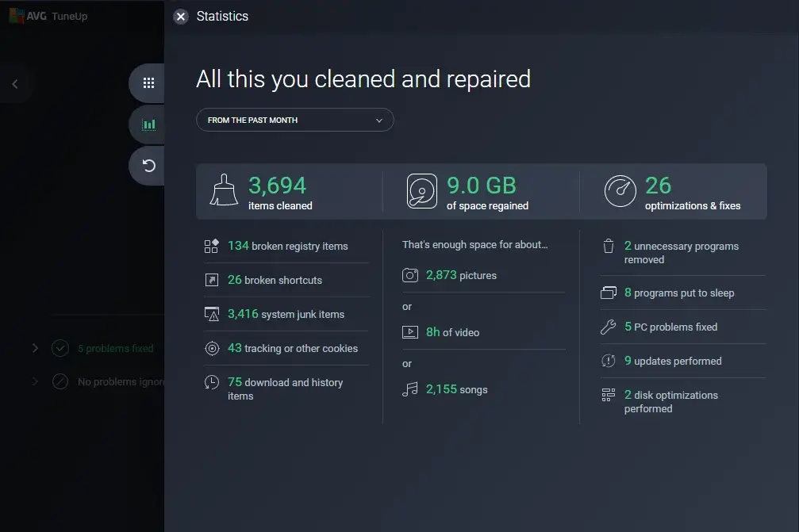Click the wrench icon for PC problems fixed
Viewport: 799px width, 532px height.
[x=609, y=327]
